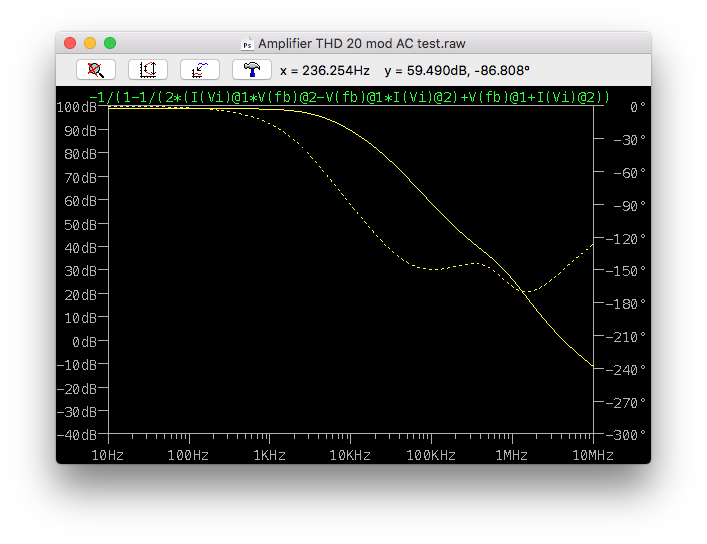
Task: Click the 1MHz label on the frequency axis
Action: pyautogui.click(x=512, y=455)
